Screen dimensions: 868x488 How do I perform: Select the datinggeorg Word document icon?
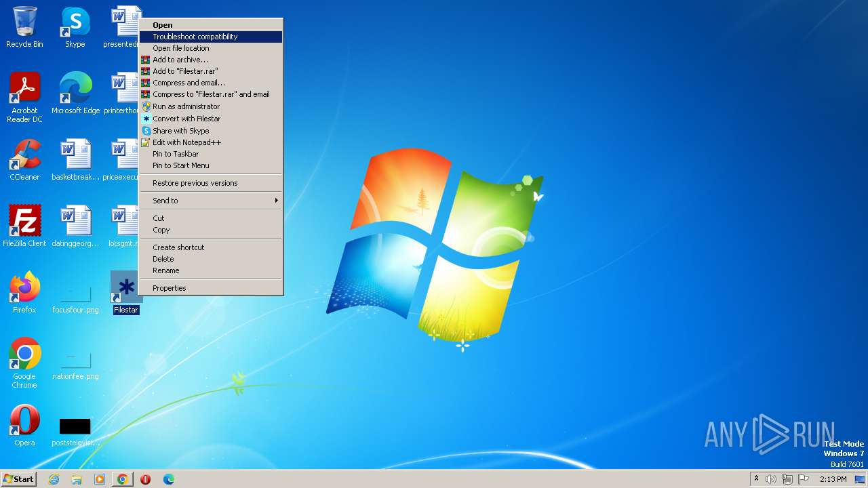point(75,226)
